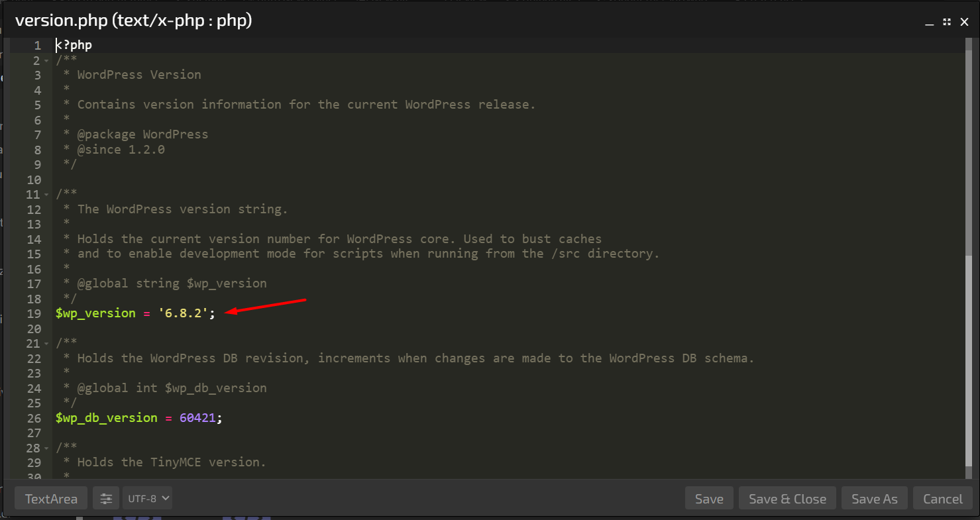Cancel editing version.php
980x520 pixels.
click(943, 499)
